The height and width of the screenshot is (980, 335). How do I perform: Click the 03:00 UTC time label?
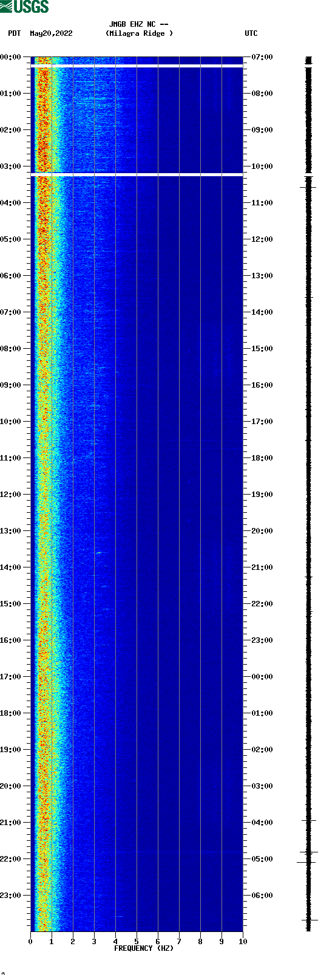(262, 786)
